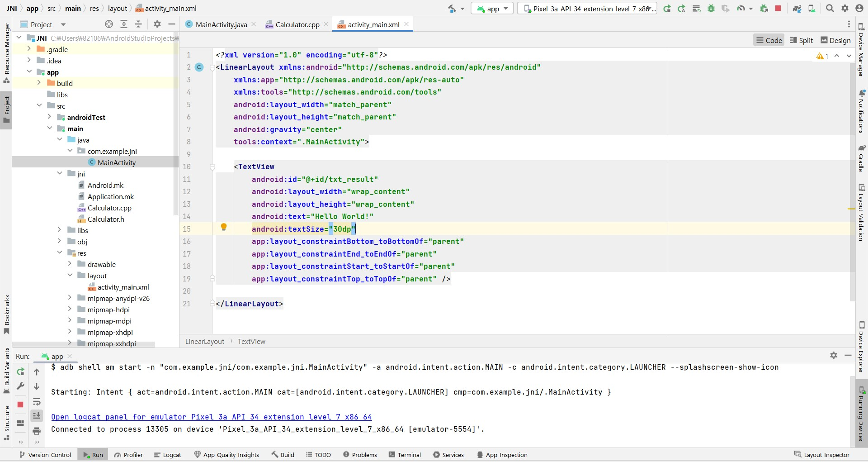Switch editor to Split view mode
Screen dimensions: 868x462
pos(801,40)
